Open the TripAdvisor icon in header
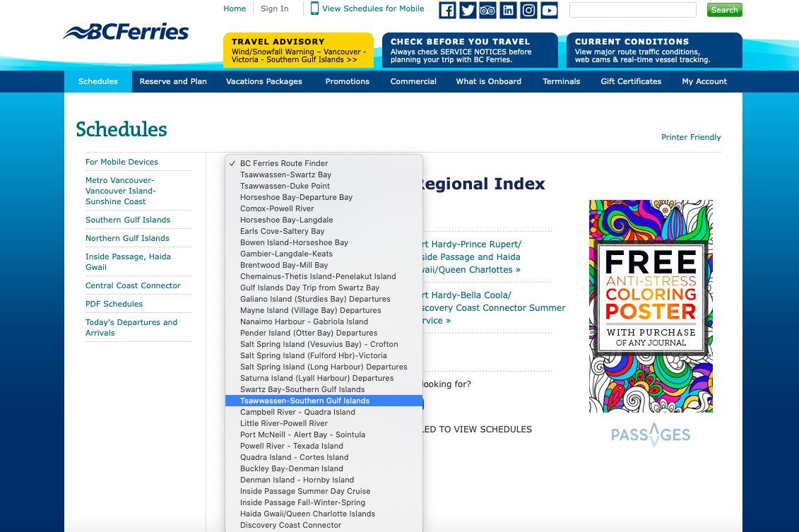The height and width of the screenshot is (532, 799). coord(487,10)
